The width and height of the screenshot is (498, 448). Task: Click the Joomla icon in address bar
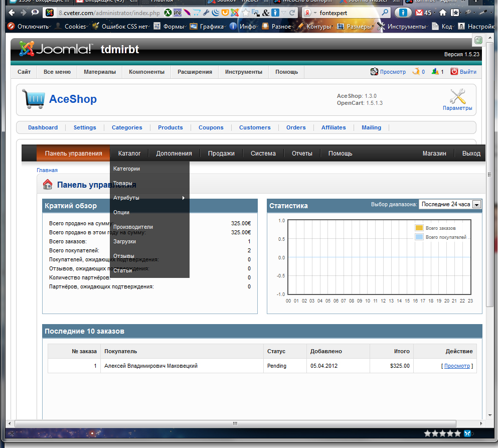click(235, 13)
